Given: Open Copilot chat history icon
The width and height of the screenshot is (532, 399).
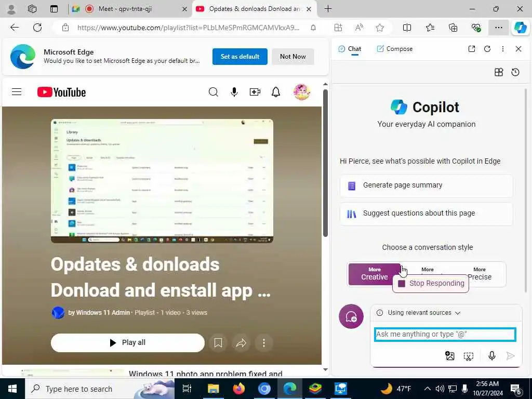Looking at the screenshot, I should (x=515, y=72).
